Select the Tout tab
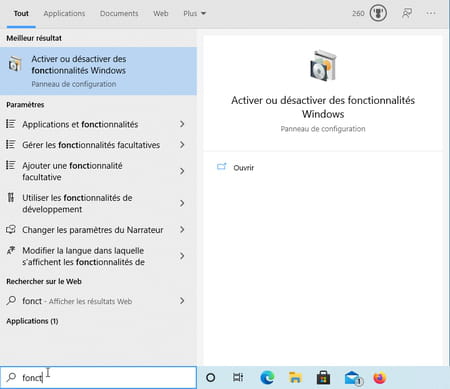 (x=21, y=13)
